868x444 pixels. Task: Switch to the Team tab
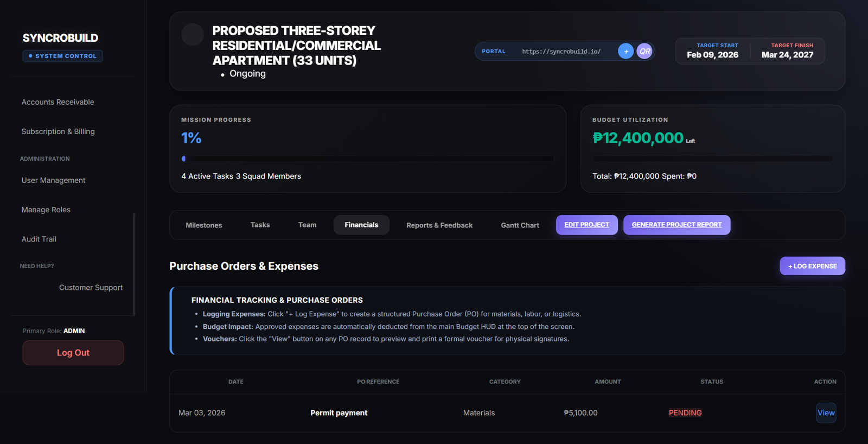308,225
